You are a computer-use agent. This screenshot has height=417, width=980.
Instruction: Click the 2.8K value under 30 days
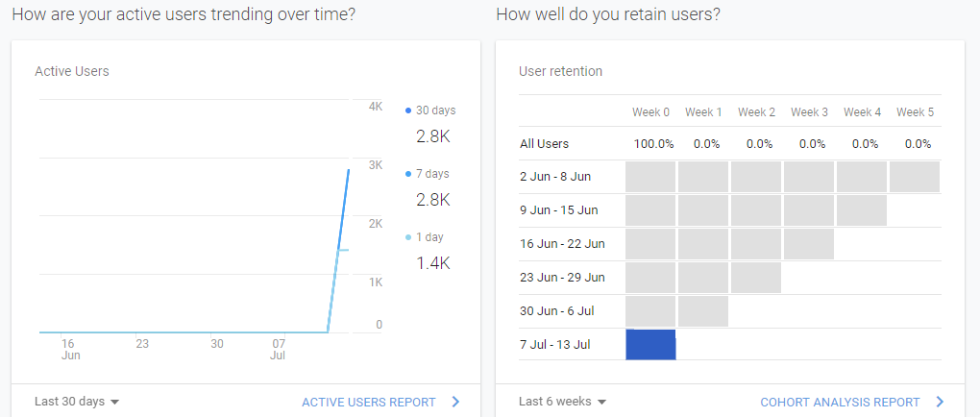pos(433,136)
